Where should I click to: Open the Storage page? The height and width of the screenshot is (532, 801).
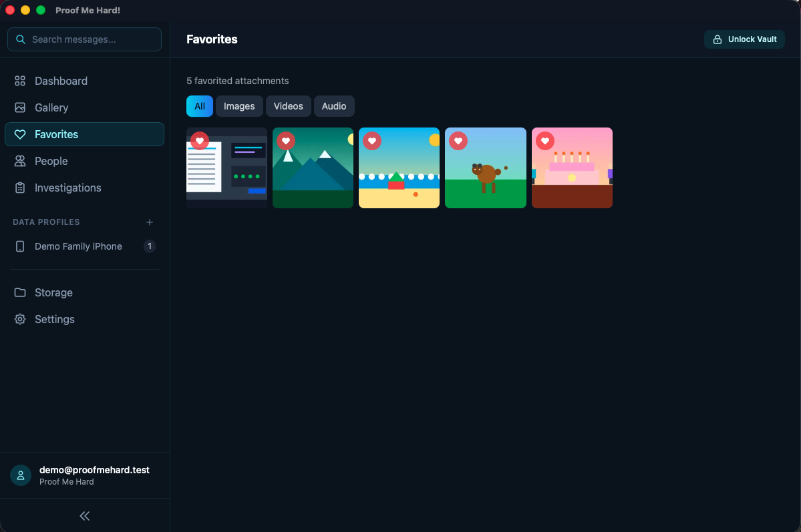(84, 292)
